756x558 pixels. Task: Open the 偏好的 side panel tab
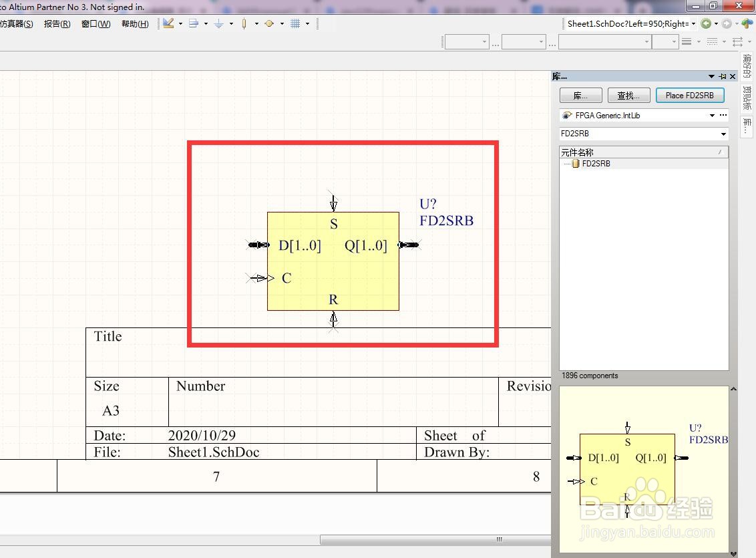pos(747,66)
